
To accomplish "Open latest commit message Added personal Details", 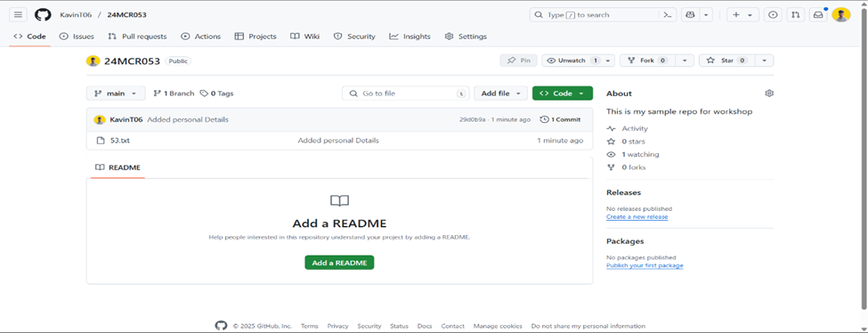I will coord(188,119).
